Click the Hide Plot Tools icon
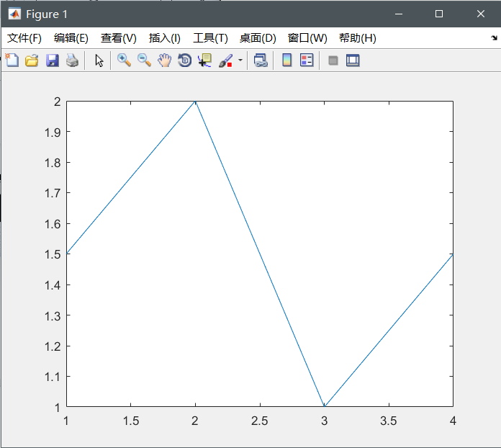The height and width of the screenshot is (448, 501). 333,60
